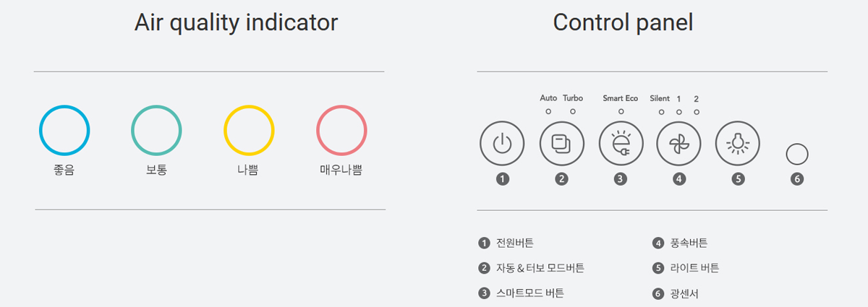Click the 전원버튼 legend label
The width and height of the screenshot is (868, 307).
(515, 243)
